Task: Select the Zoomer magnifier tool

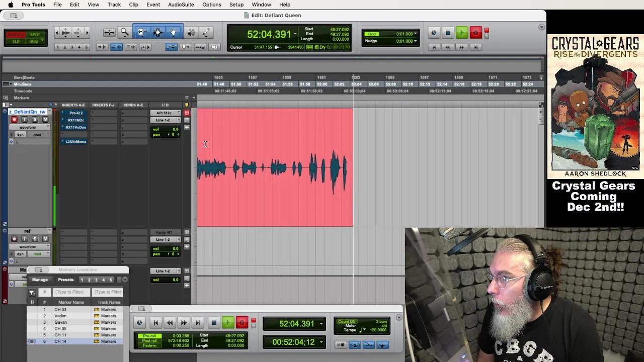Action: tap(124, 33)
